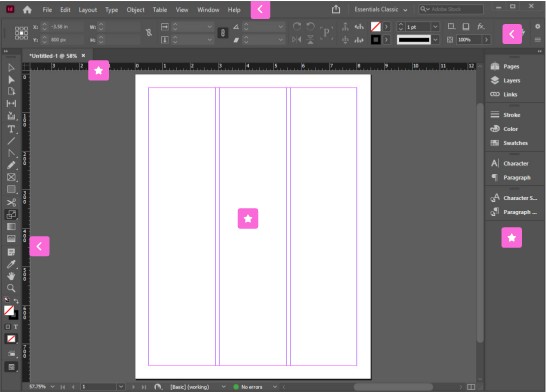546x392 pixels.
Task: Open the Essentials Classic workspace dropdown
Action: click(x=381, y=10)
